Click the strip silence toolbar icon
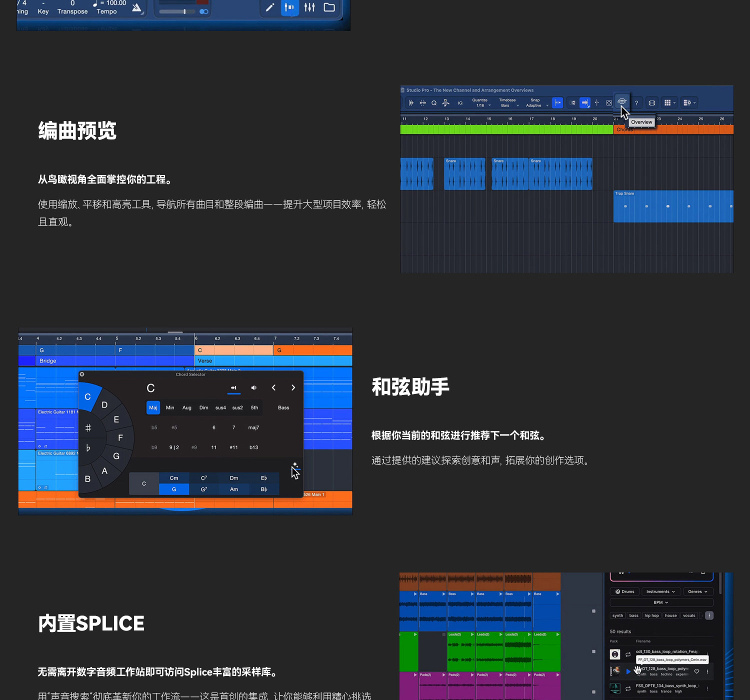 422,103
